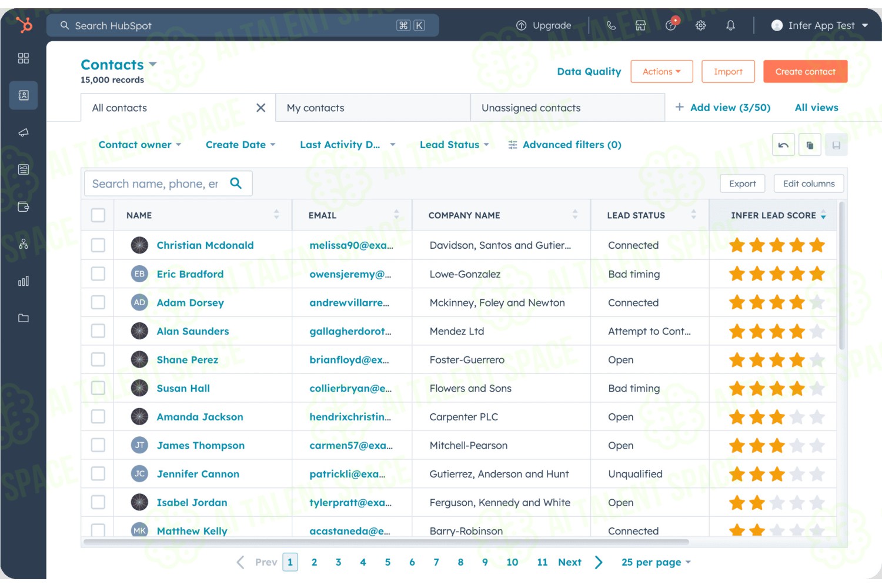Viewport: 882px width, 588px height.
Task: Open the Infer App Test account menu
Action: pyautogui.click(x=820, y=25)
